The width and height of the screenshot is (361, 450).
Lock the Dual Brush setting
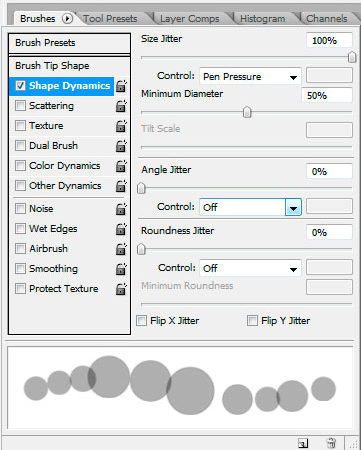point(121,146)
